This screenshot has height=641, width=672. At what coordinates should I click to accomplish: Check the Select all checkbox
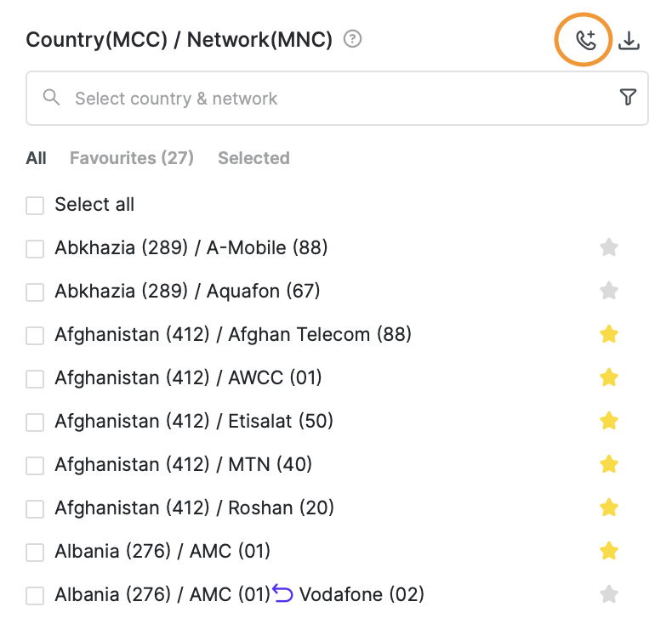click(x=35, y=205)
